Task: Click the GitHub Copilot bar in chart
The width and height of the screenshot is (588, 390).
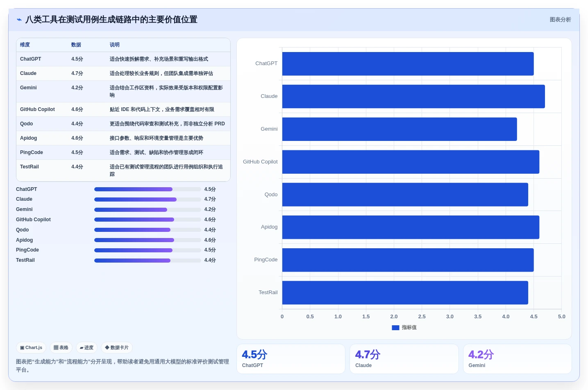Action: pyautogui.click(x=411, y=162)
